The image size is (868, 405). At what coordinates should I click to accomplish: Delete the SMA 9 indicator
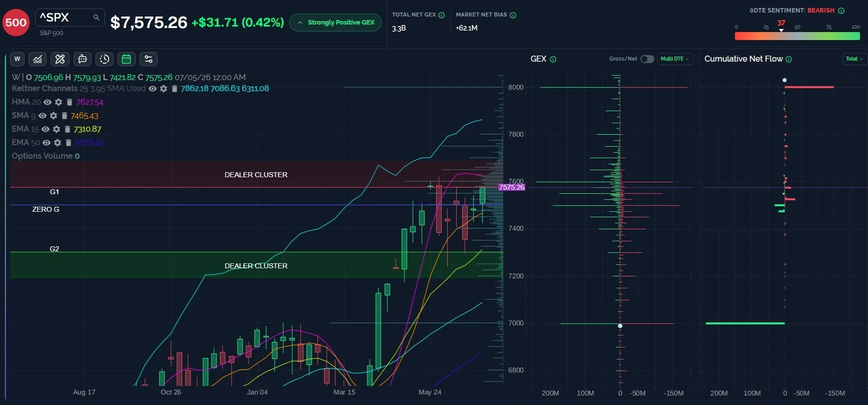[65, 116]
